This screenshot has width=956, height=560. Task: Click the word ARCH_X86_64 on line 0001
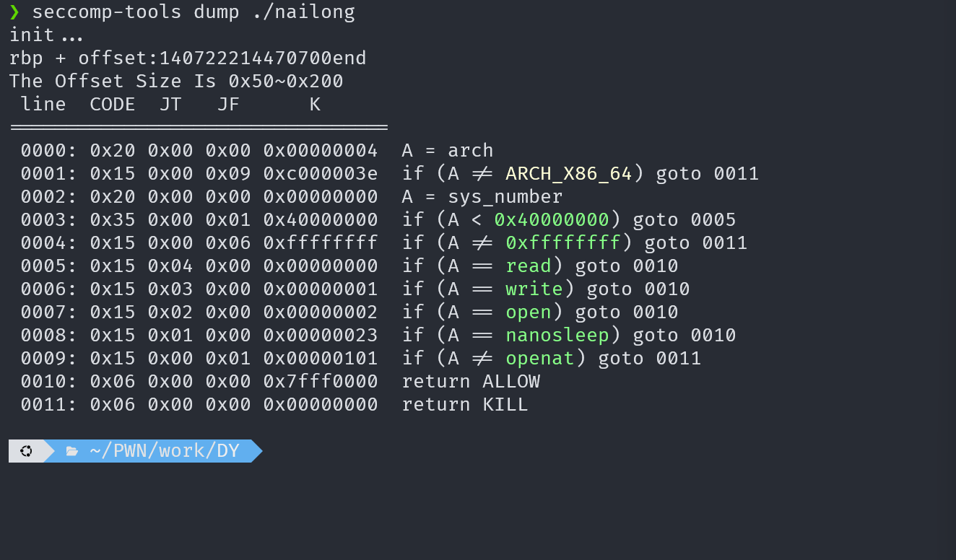(x=569, y=173)
